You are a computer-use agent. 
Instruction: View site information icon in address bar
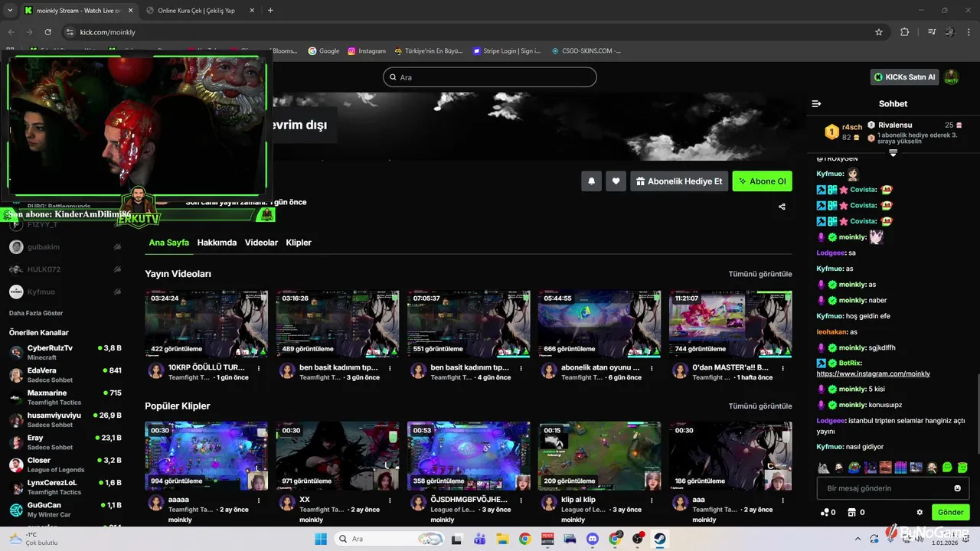click(70, 32)
